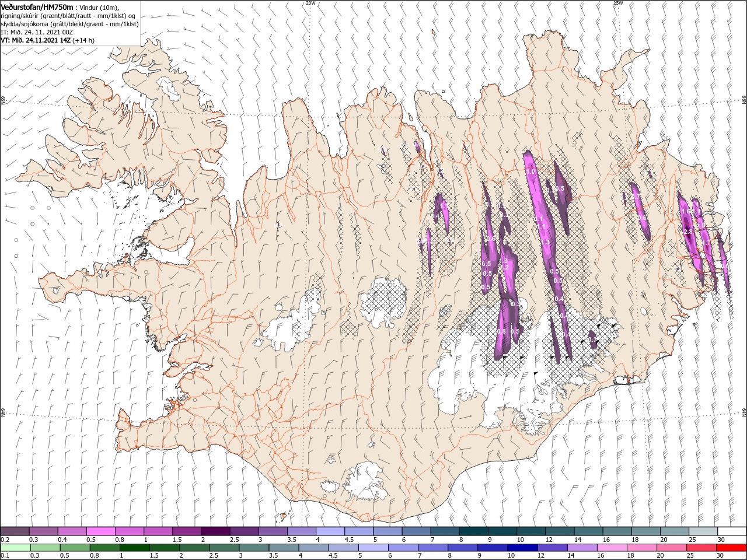747x560 pixels.
Task: Pick the bright red 30 rain-scale swatch
Action: tap(732, 548)
